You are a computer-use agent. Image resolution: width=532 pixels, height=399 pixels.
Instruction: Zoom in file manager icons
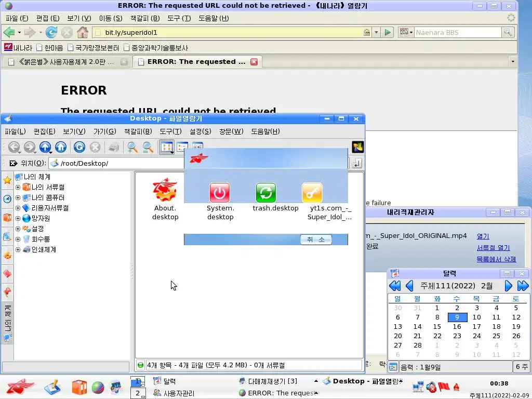132,147
